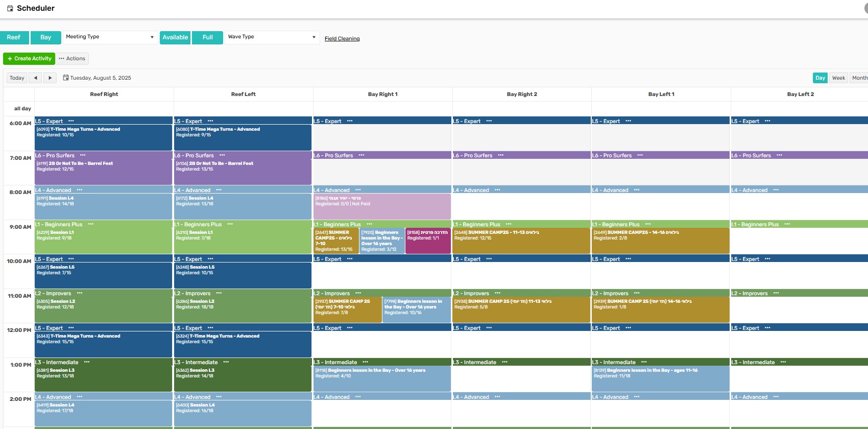Open the Field Cleaning link
Image resolution: width=868 pixels, height=429 pixels.
pyautogui.click(x=342, y=39)
